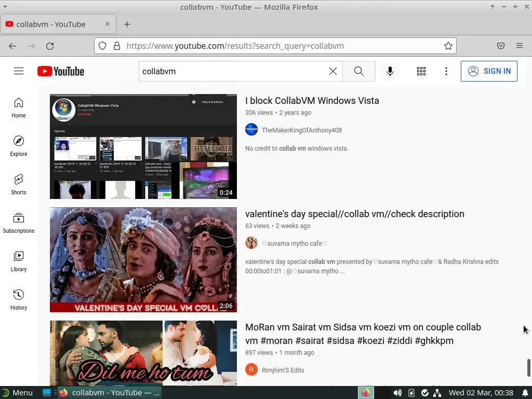Click the battery power tray icon

[411, 393]
